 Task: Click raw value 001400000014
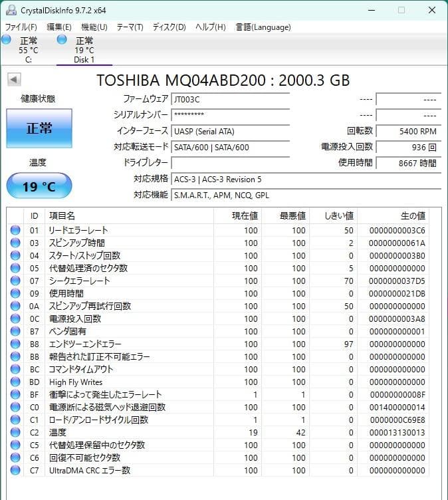(397, 407)
